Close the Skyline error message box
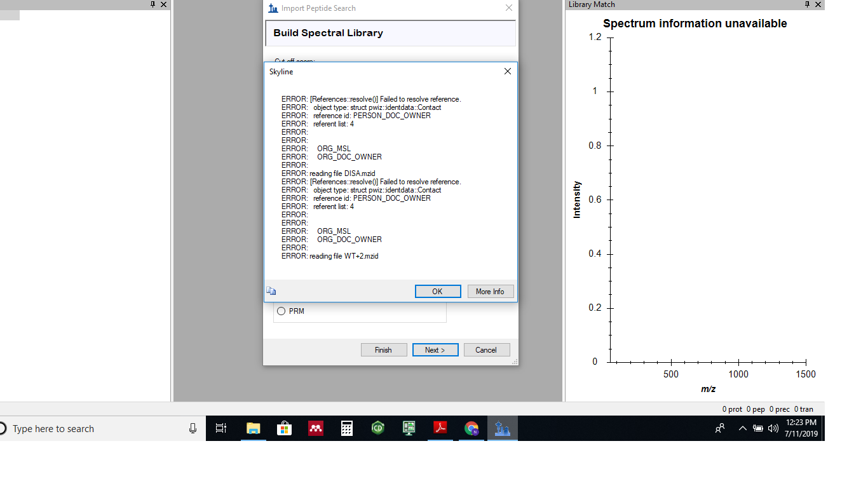868x488 pixels. (x=507, y=72)
